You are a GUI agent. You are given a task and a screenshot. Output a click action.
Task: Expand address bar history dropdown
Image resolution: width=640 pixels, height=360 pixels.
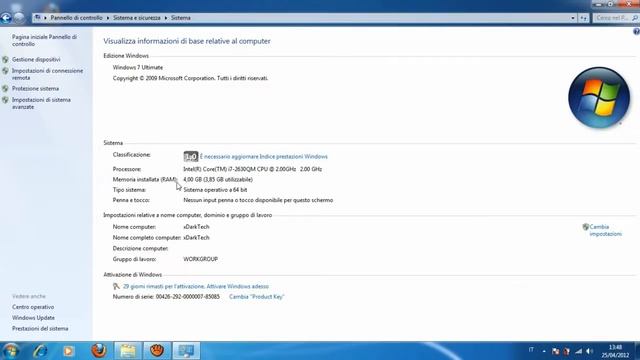573,18
